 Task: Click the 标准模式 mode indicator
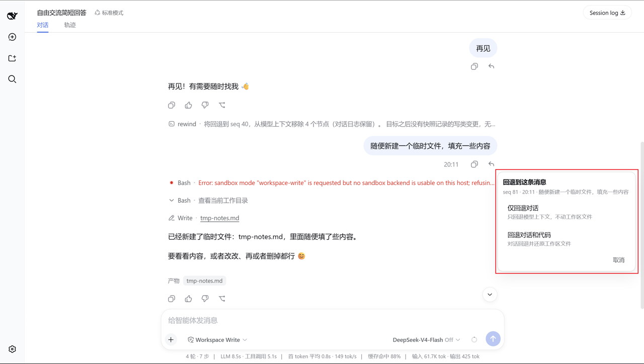(x=109, y=13)
